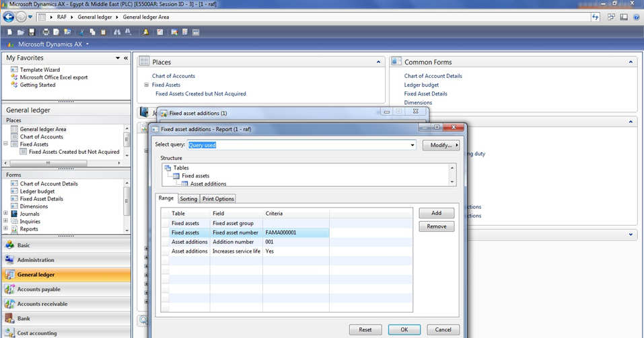Open Help with the blue question icon

(637, 17)
